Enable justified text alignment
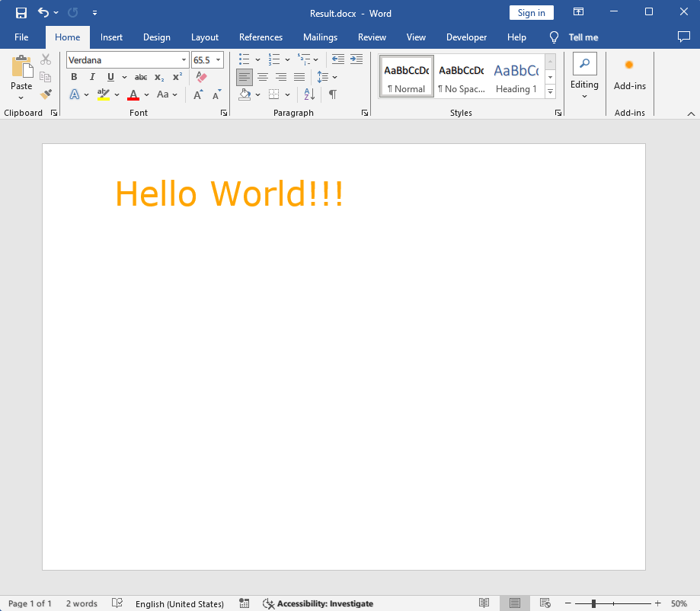The width and height of the screenshot is (700, 611). (x=299, y=77)
